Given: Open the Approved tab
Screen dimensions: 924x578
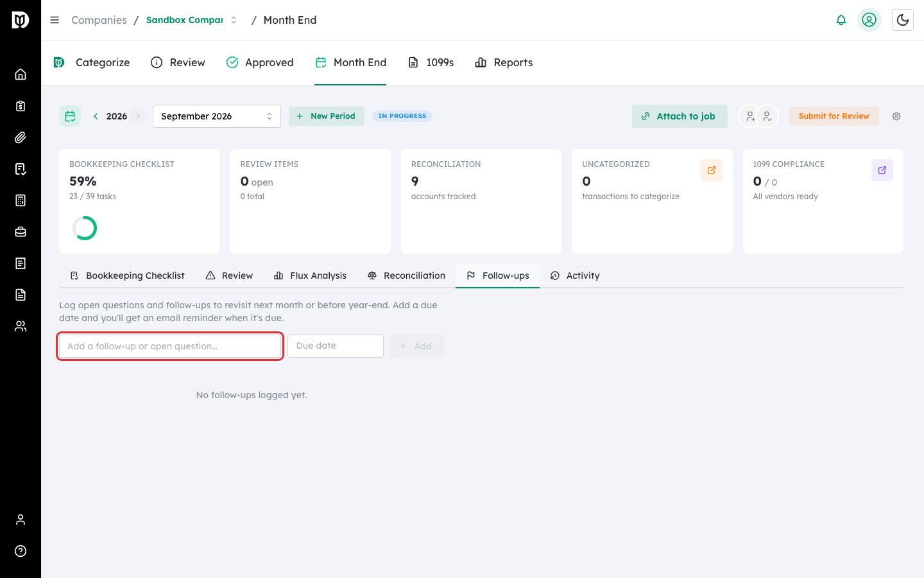Looking at the screenshot, I should 260,62.
